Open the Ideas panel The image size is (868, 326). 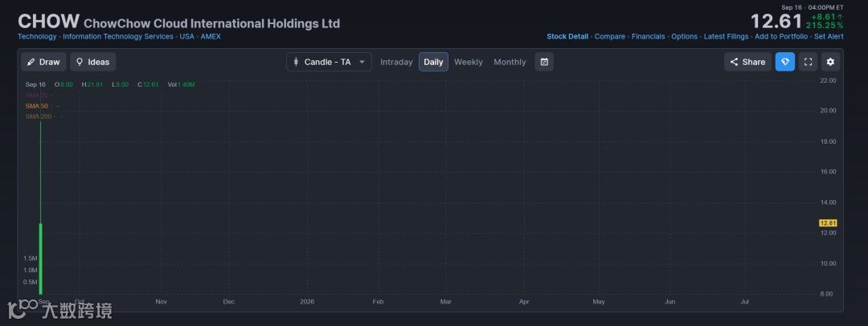pos(92,62)
